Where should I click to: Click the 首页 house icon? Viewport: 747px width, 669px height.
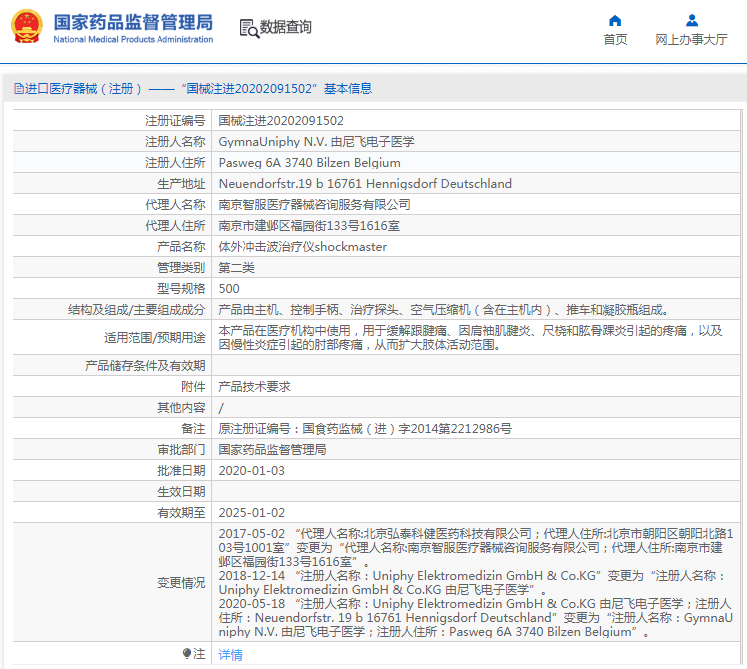click(x=615, y=20)
